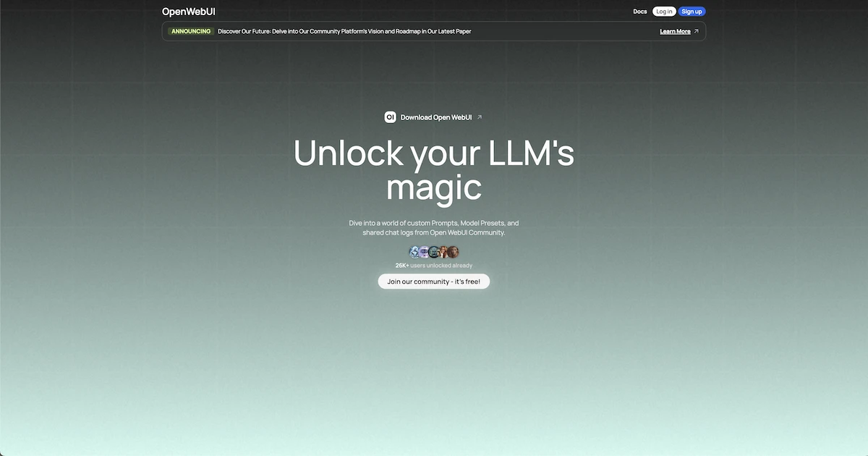Open the Discover Our Future announcement text
Image resolution: width=868 pixels, height=456 pixels.
[x=344, y=32]
